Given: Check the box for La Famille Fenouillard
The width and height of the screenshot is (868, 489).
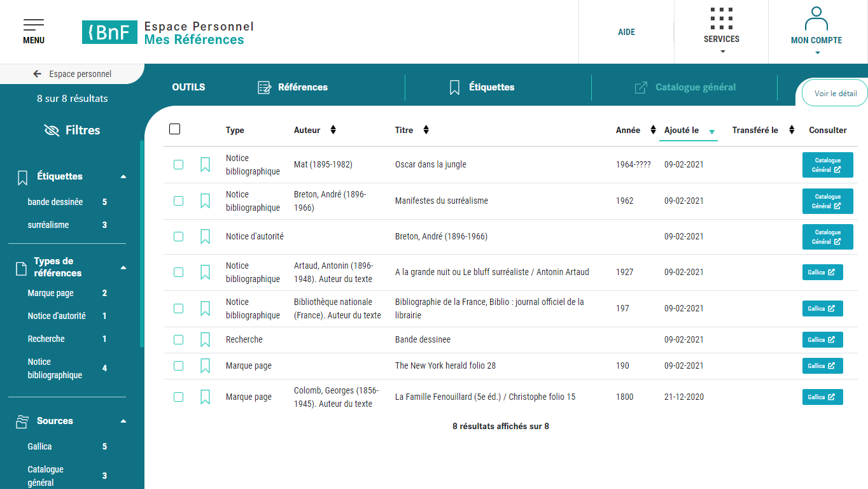Looking at the screenshot, I should click(178, 397).
